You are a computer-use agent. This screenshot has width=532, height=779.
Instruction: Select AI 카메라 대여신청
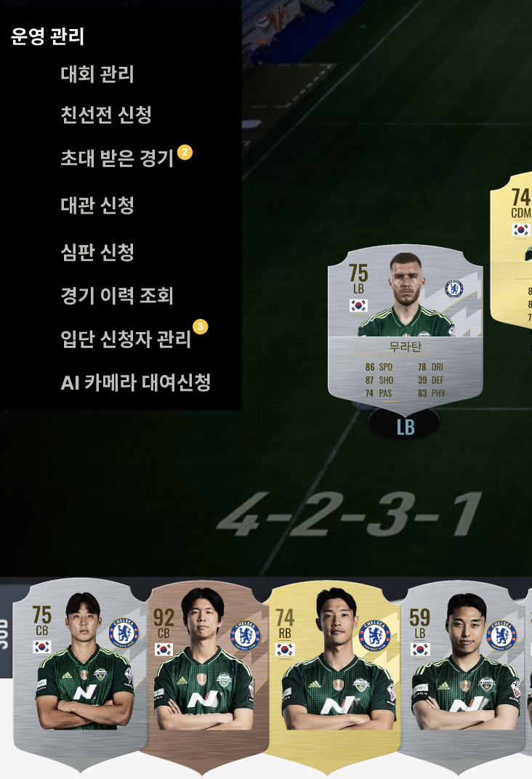click(136, 382)
